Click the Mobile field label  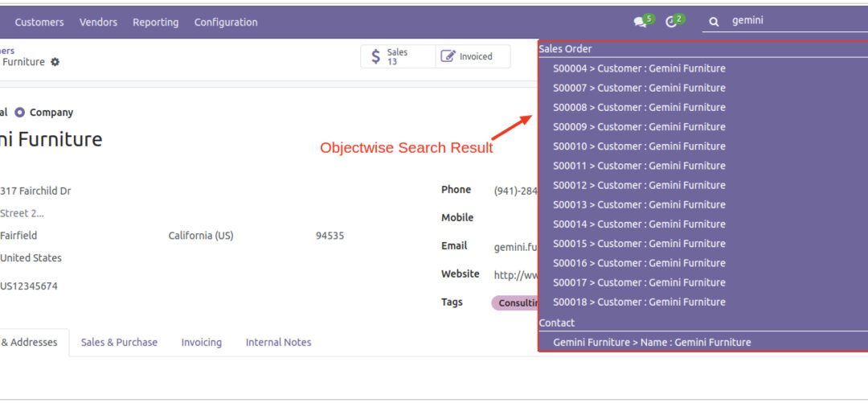(457, 218)
